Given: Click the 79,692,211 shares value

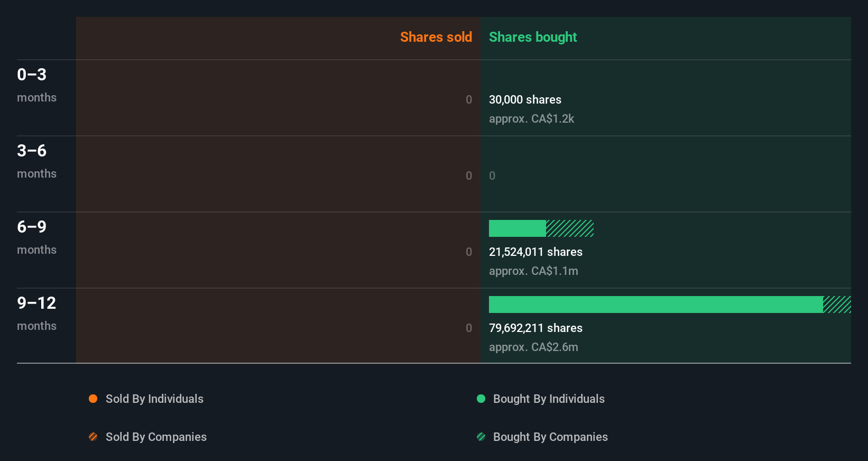Looking at the screenshot, I should coord(535,328).
